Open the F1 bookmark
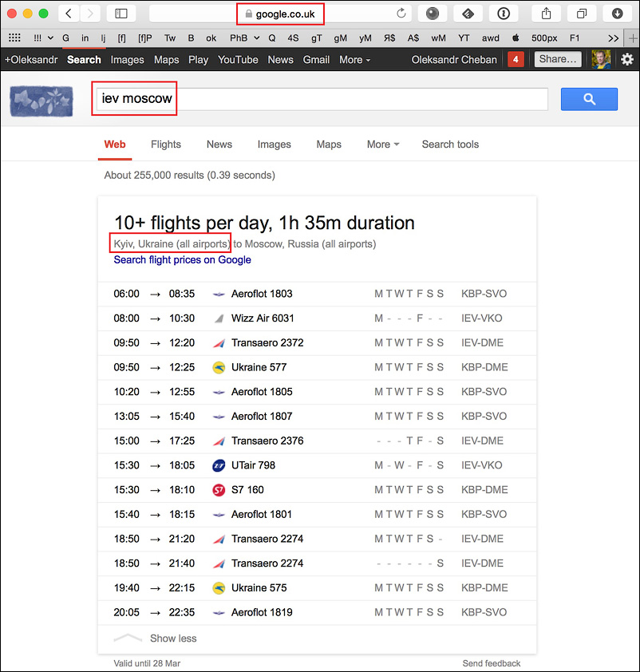640x672 pixels. pyautogui.click(x=575, y=38)
